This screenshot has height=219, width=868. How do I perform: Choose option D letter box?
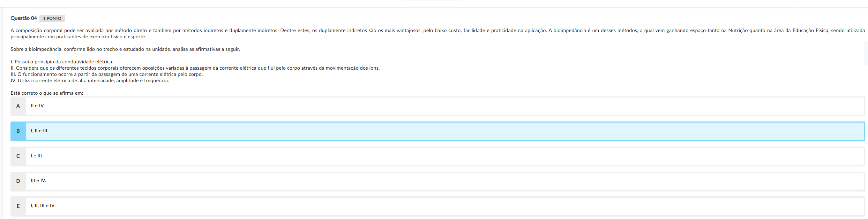tap(18, 181)
